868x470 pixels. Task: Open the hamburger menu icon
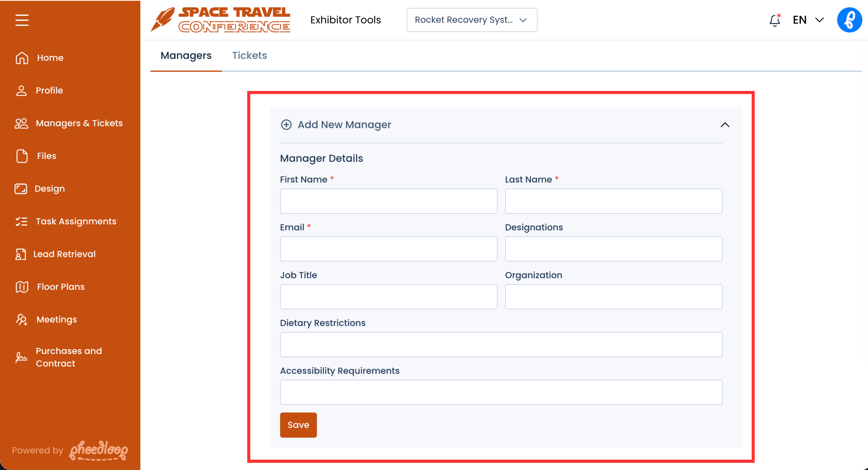click(22, 20)
